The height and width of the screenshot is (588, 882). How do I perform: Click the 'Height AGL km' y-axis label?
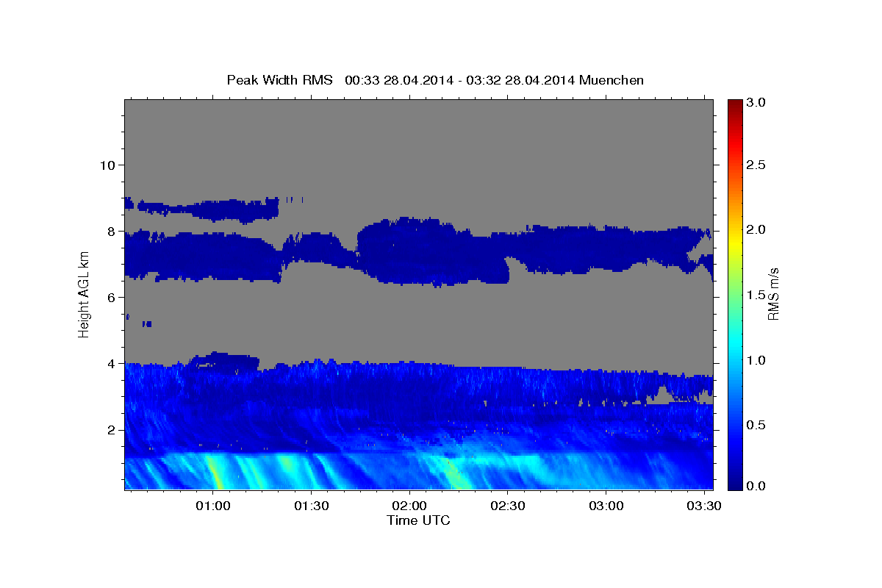84,294
